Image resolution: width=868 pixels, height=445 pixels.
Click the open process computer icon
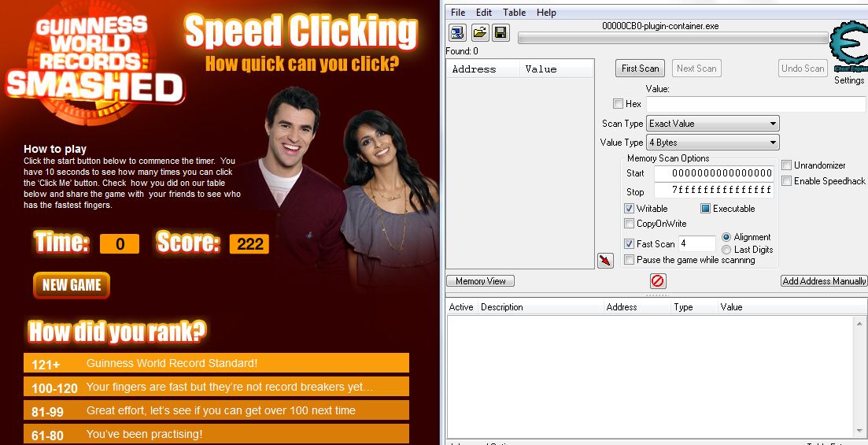457,33
